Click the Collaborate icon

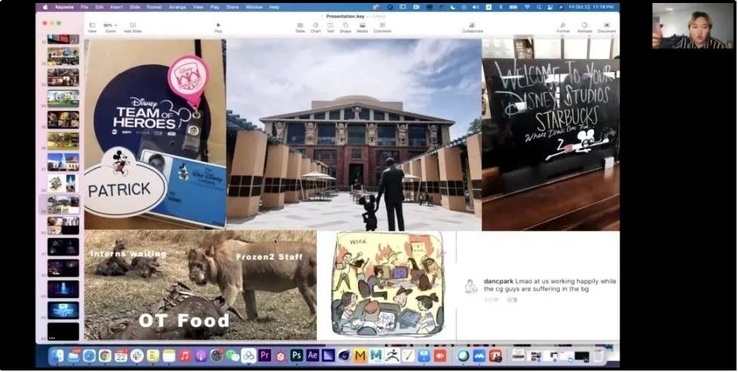click(472, 27)
